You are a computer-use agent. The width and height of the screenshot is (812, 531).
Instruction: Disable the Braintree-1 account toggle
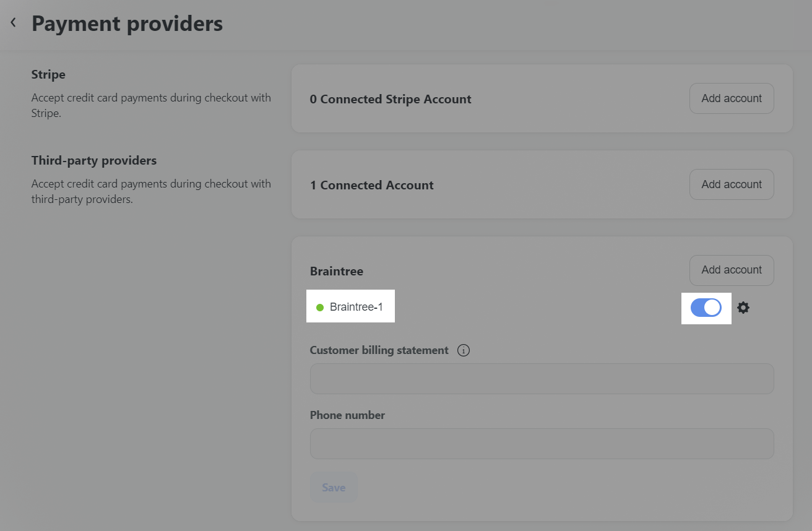(x=706, y=308)
